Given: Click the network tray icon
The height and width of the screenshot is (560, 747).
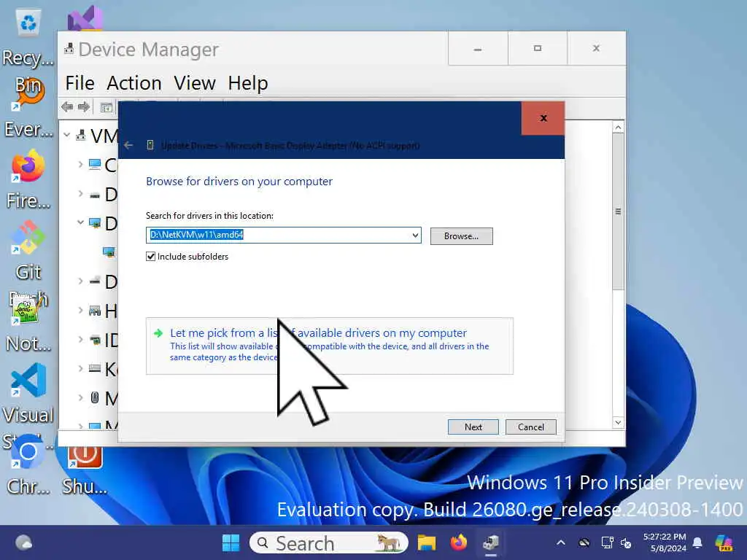Looking at the screenshot, I should (x=607, y=542).
